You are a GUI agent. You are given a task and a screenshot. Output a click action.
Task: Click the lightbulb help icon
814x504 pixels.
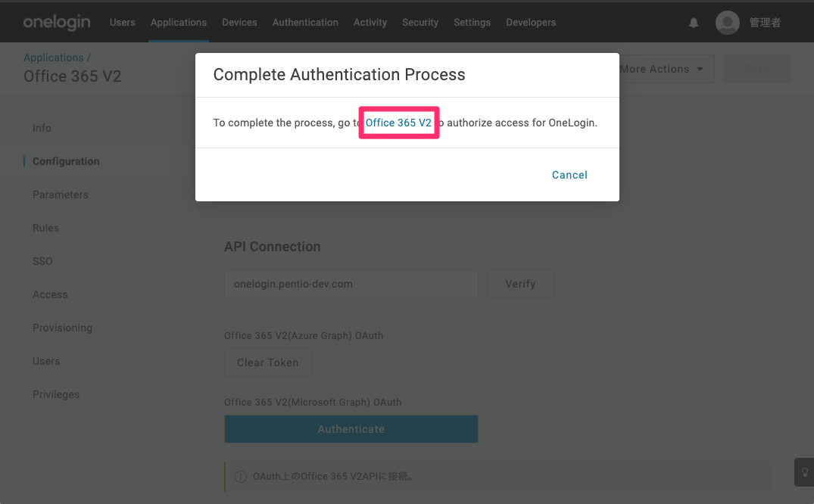click(805, 471)
